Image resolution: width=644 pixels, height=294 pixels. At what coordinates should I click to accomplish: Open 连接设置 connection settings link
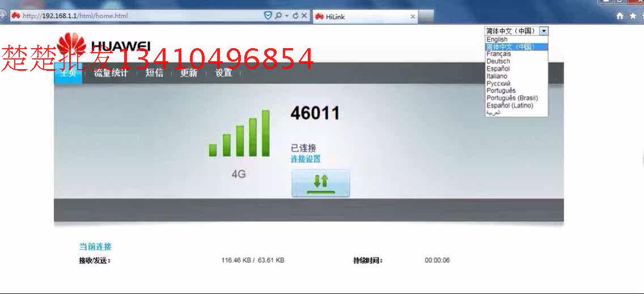[x=306, y=159]
